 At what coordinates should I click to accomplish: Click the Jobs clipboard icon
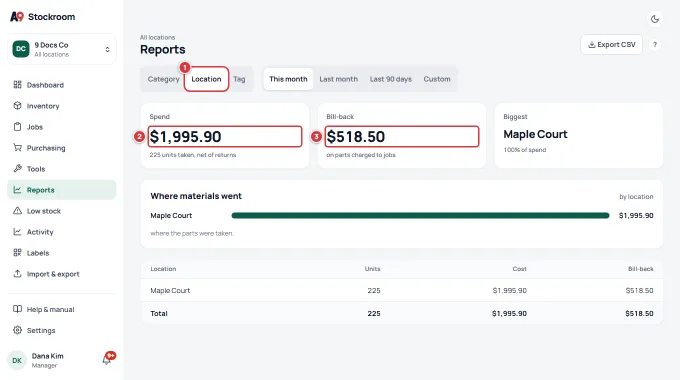17,127
